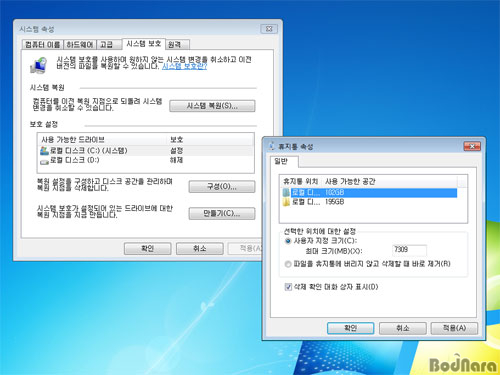Select the recycle bin location with 102GB
Screen dimensions: 500x375
(369, 193)
